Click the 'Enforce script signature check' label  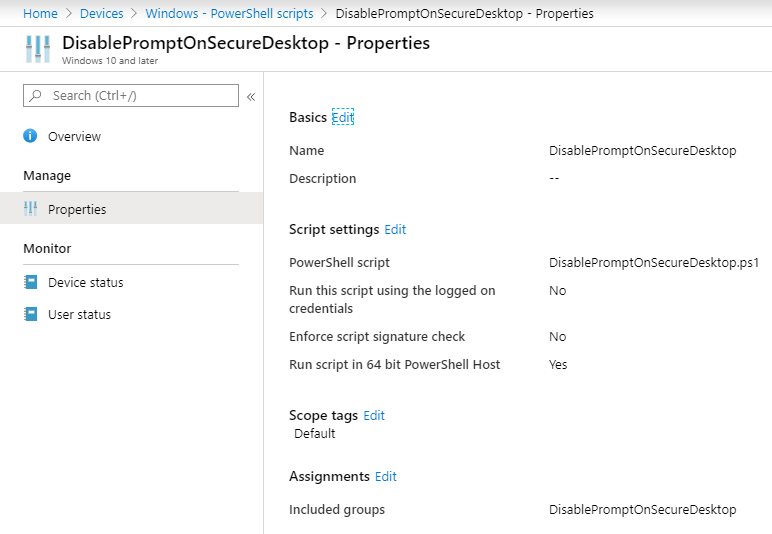pyautogui.click(x=377, y=336)
